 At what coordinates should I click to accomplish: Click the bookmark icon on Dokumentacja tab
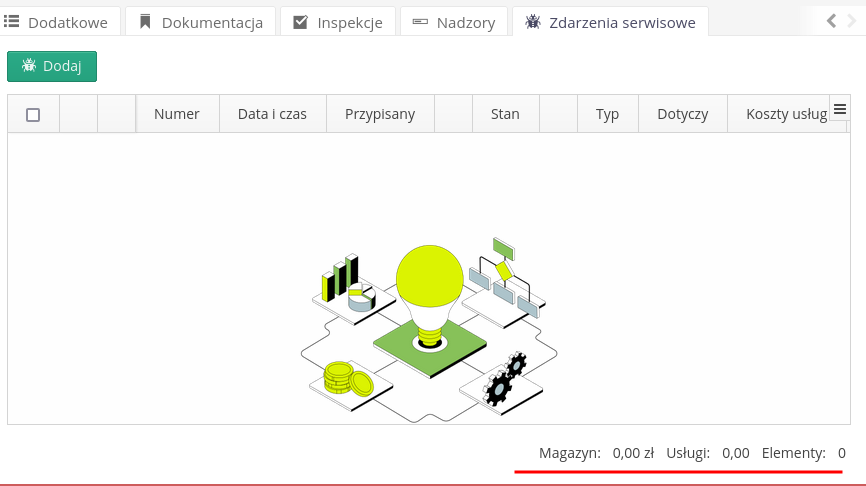pos(146,22)
